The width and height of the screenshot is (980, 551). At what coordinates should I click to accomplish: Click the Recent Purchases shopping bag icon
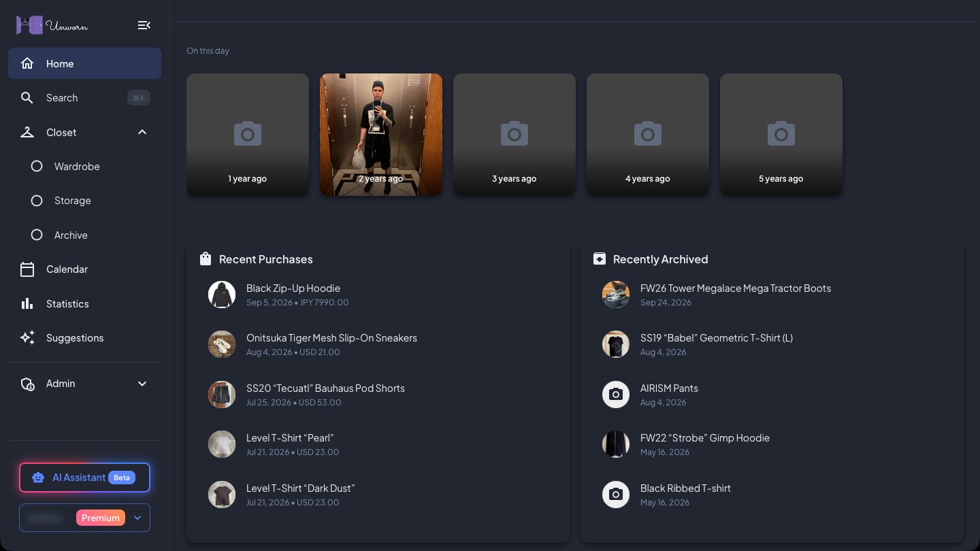coord(206,258)
